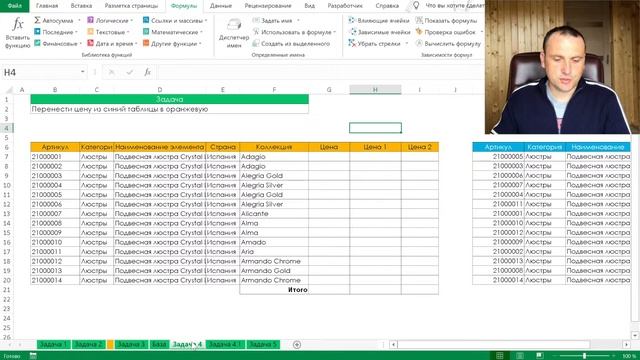Open the Автосумма sum icon

37,20
